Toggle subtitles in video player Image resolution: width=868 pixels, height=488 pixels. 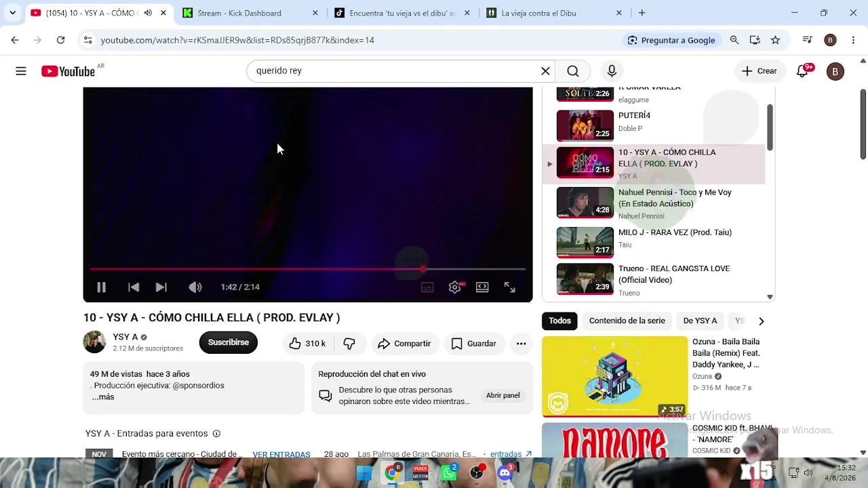coord(427,287)
